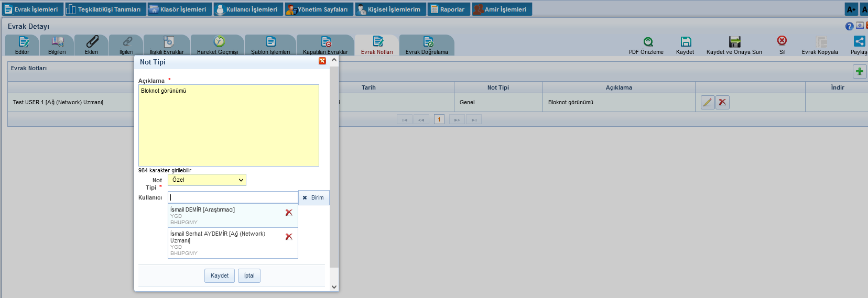Image resolution: width=868 pixels, height=298 pixels.
Task: Open the Not Tipi dropdown showing Özel
Action: 207,180
